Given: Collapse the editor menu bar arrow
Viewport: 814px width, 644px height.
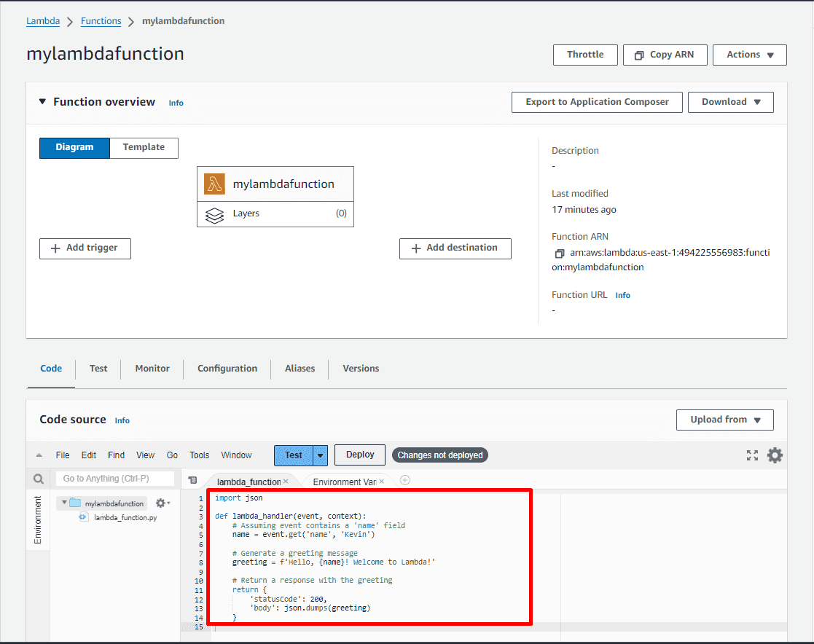Looking at the screenshot, I should tap(39, 455).
